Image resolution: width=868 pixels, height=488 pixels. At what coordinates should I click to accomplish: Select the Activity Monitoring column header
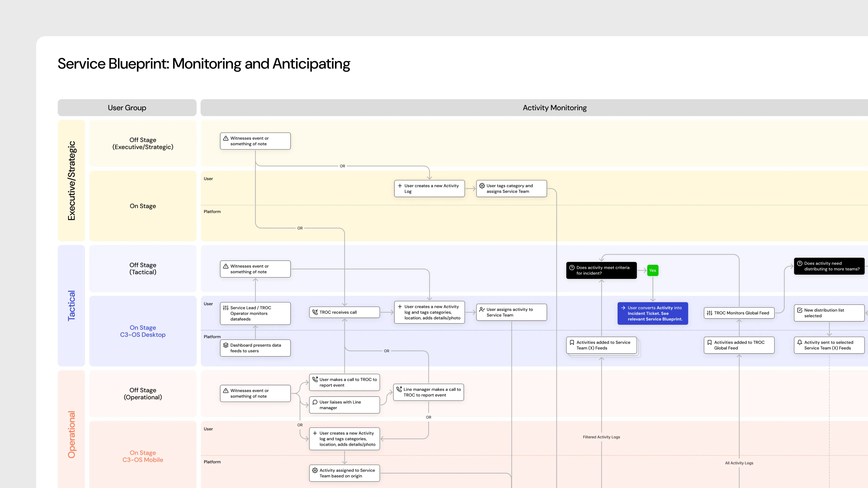554,108
